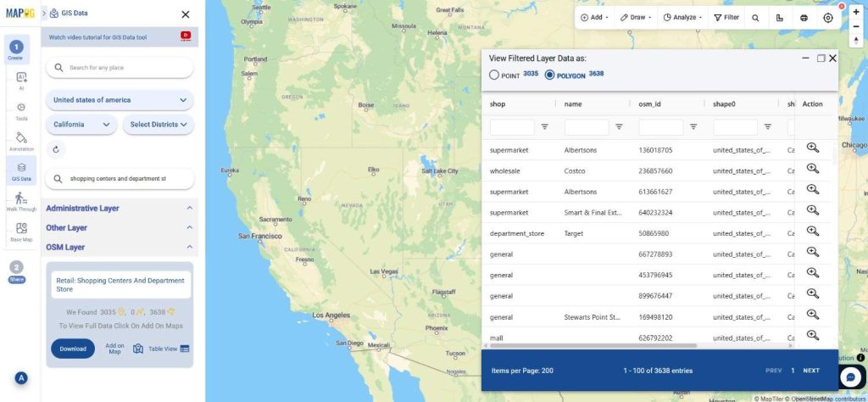Click the osm_id cell 626792202
Viewport: 868px width, 402px height.
pyautogui.click(x=655, y=338)
